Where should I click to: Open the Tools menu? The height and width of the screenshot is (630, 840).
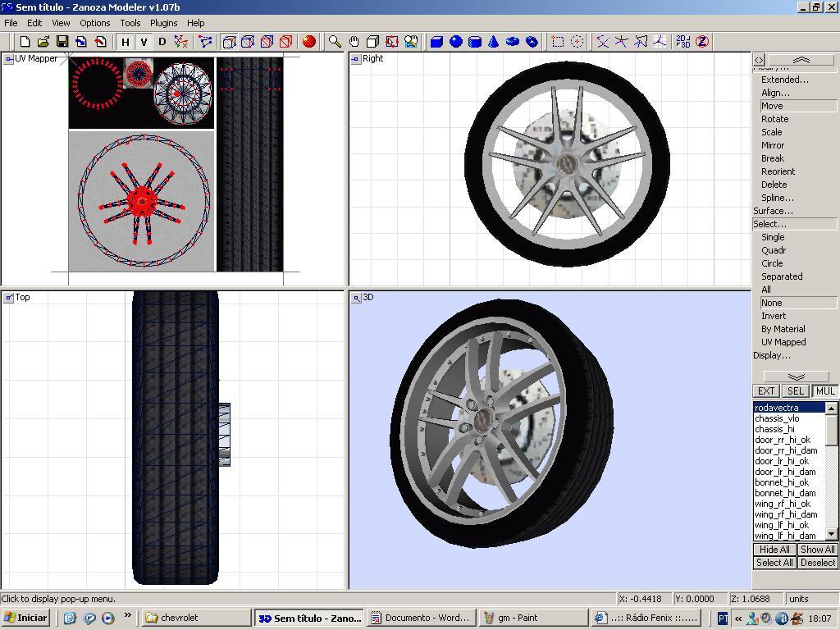tap(130, 23)
